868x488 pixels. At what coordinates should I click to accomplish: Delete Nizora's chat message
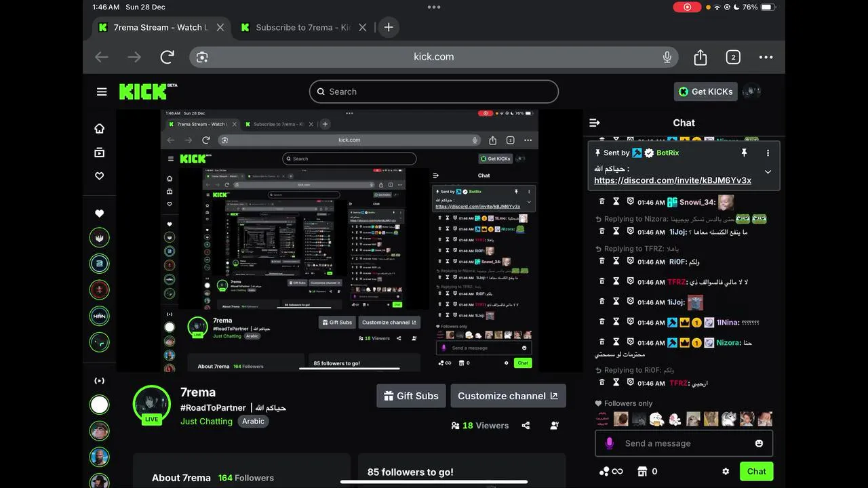coord(601,342)
